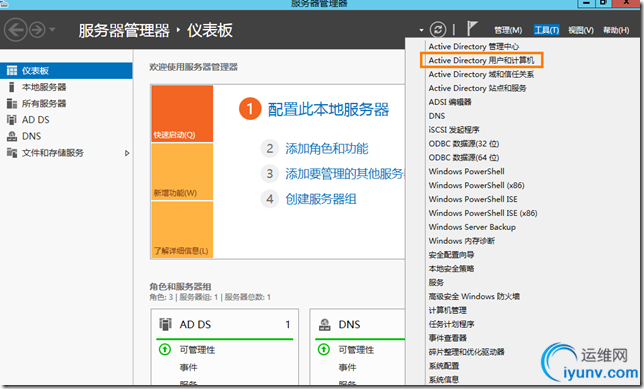Click 可管理性 in the AD DS tile
Screen dimensions: 644x389
tap(197, 350)
